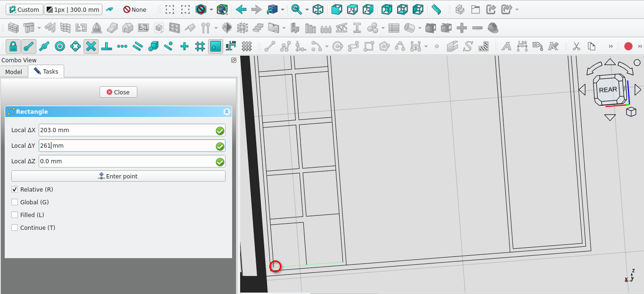Select the Arch wall tool
The image size is (644, 294).
[x=13, y=28]
